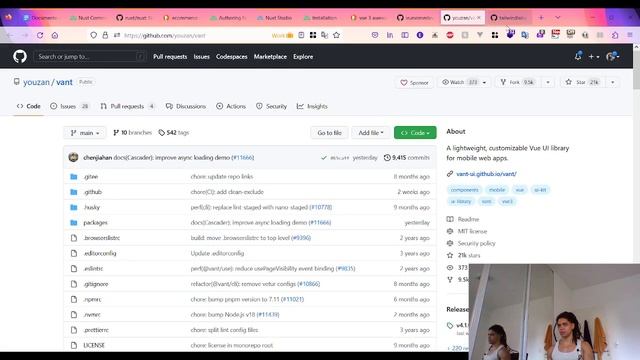The image size is (640, 360).
Task: Open the vant repository name link
Action: pos(64,82)
